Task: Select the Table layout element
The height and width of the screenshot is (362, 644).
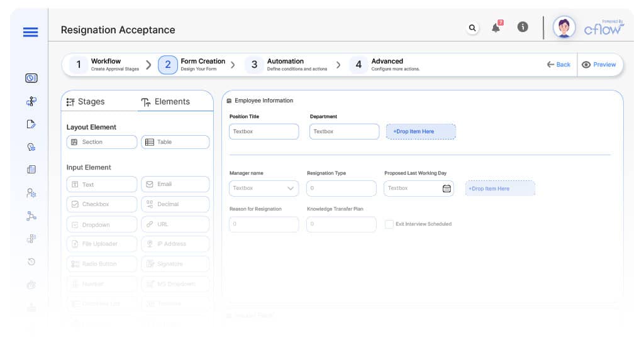Action: tap(175, 142)
